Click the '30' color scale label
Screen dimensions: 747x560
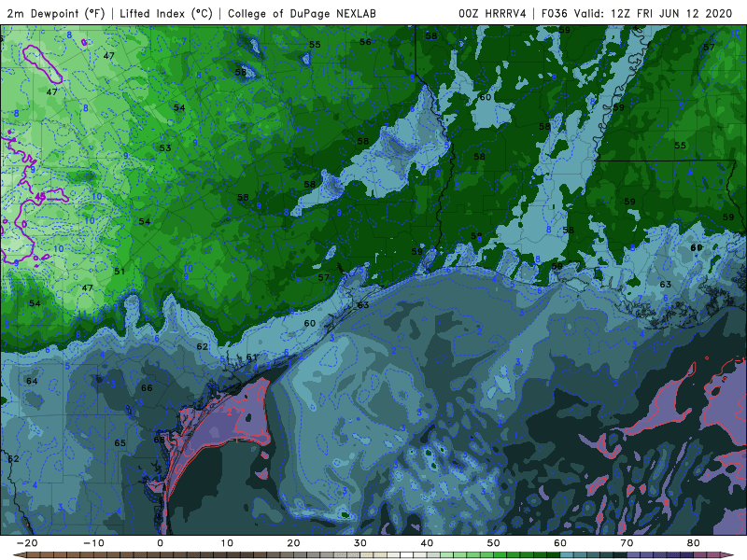(360, 543)
